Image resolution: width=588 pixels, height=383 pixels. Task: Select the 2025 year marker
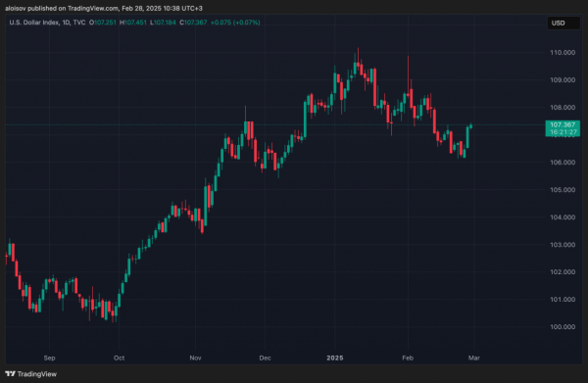pos(335,358)
